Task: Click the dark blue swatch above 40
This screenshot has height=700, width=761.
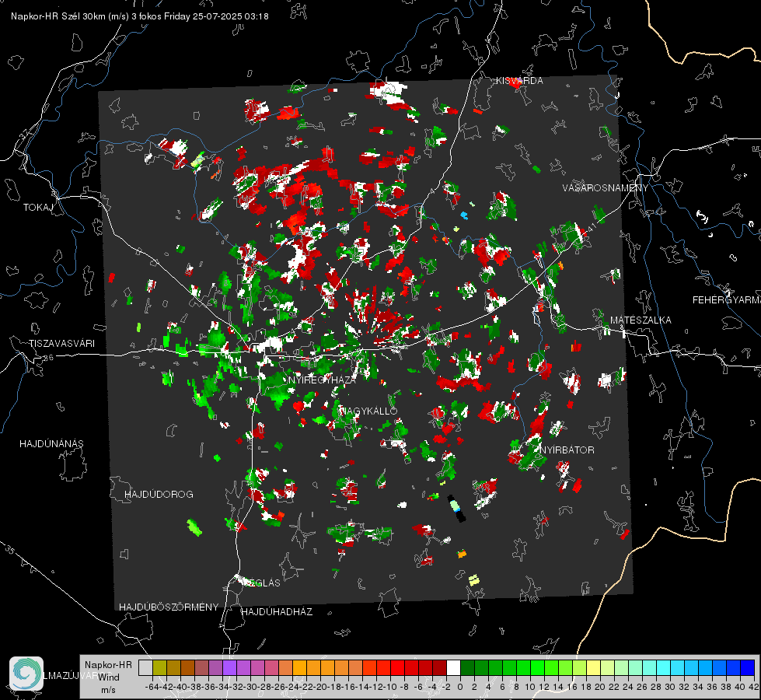Action: pyautogui.click(x=748, y=668)
